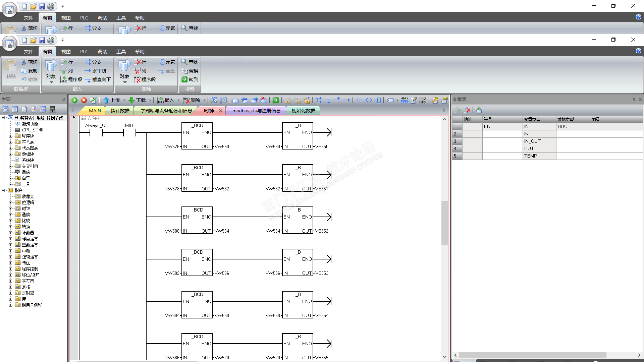Click the insert coil toolbar icon

(x=368, y=100)
